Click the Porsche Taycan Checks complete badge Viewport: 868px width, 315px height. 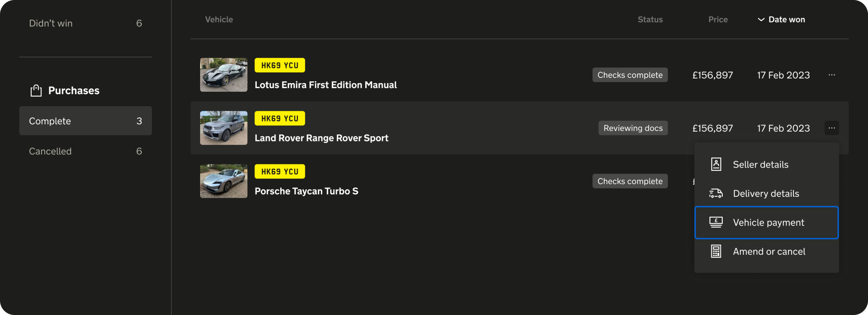pyautogui.click(x=630, y=181)
